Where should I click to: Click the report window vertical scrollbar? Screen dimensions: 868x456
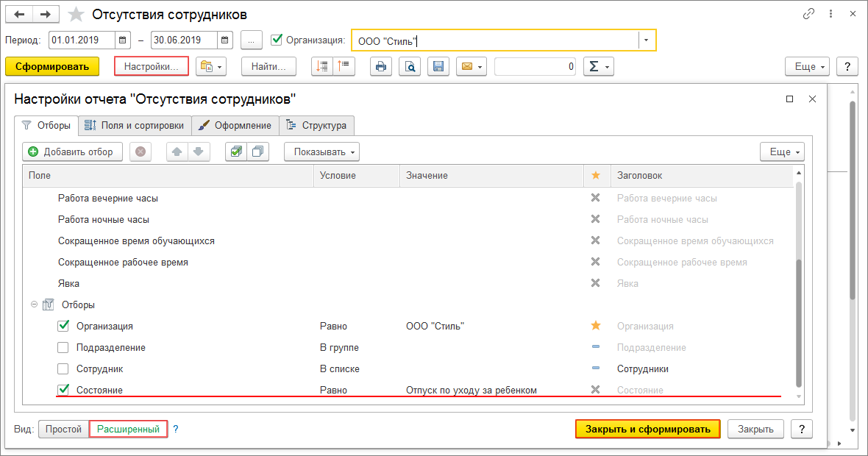tap(853, 200)
